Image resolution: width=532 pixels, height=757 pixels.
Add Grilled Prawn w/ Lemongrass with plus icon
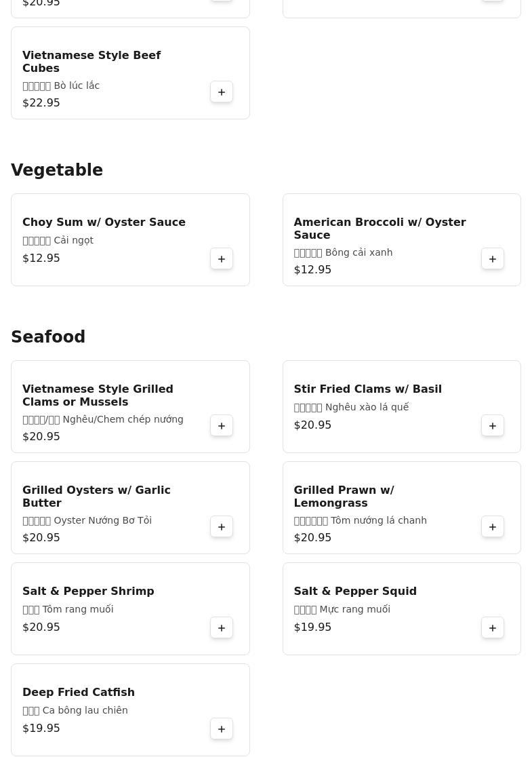(x=493, y=527)
